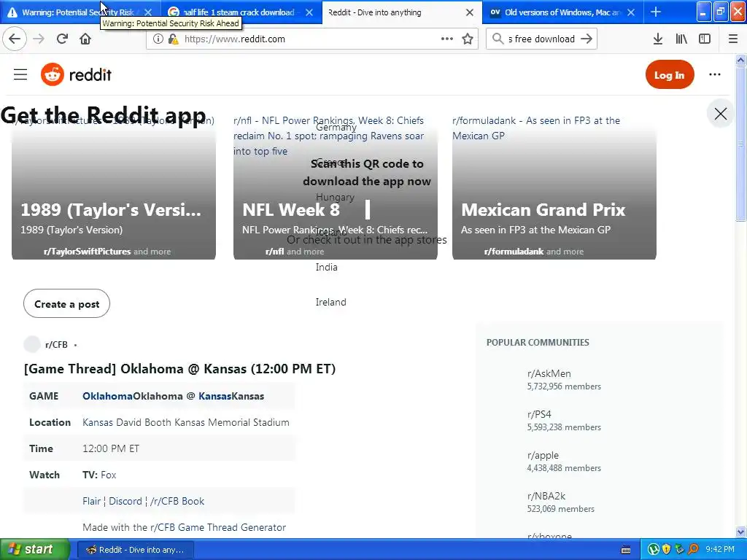Submit search with the arrow in search box
This screenshot has width=747, height=560.
click(587, 39)
